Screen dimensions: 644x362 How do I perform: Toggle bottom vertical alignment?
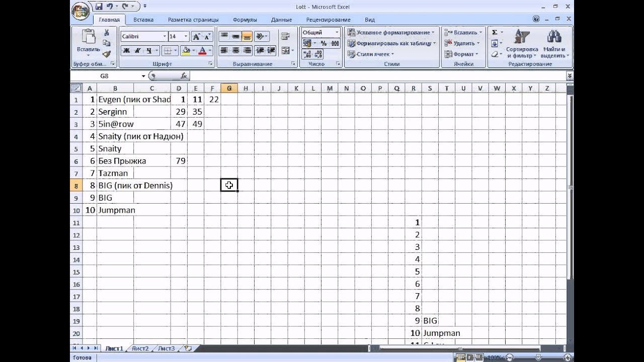(x=247, y=37)
